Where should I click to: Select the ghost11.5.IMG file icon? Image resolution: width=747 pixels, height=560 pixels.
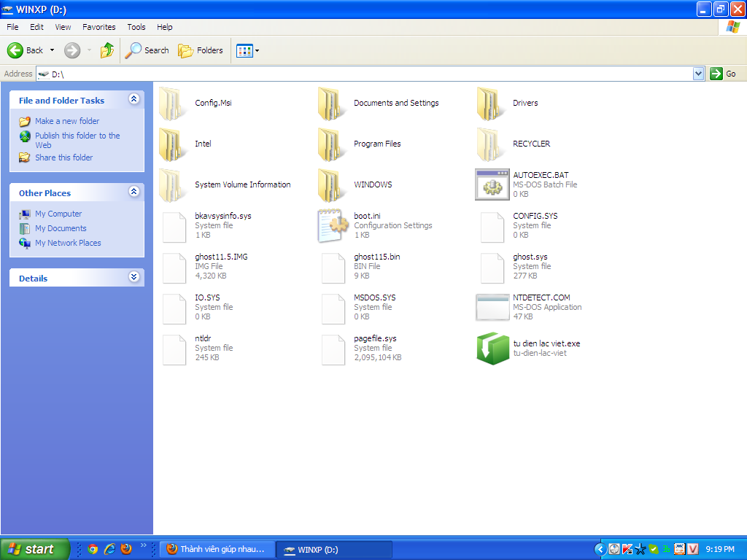point(174,268)
